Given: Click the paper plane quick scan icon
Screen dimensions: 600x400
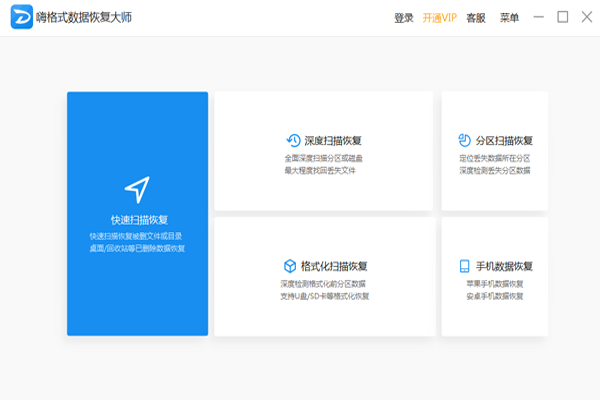Looking at the screenshot, I should (x=137, y=189).
